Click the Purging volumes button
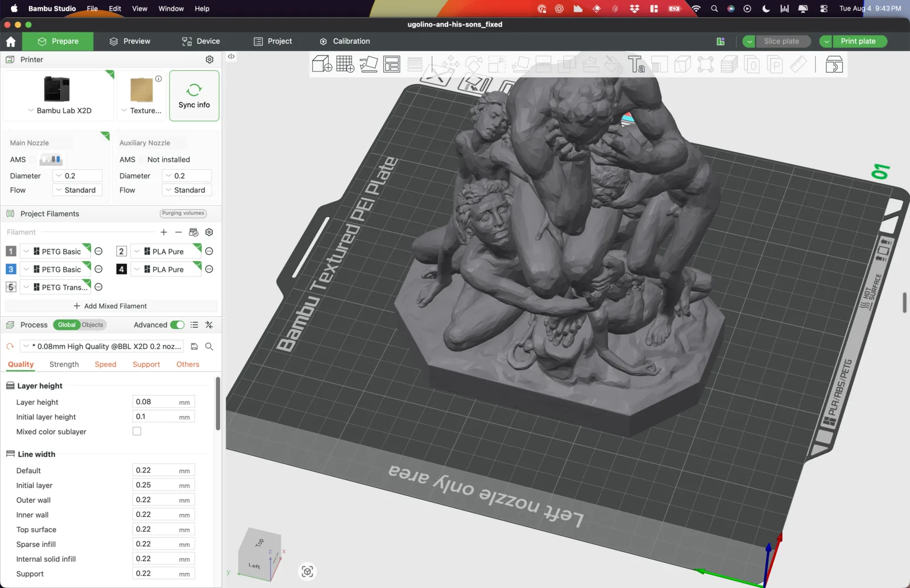The width and height of the screenshot is (910, 588). [x=183, y=213]
